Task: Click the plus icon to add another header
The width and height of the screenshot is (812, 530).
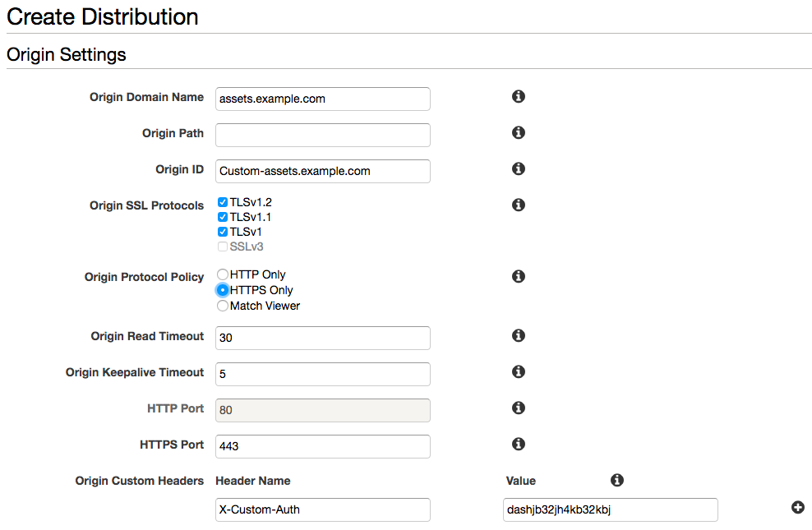Action: [798, 508]
